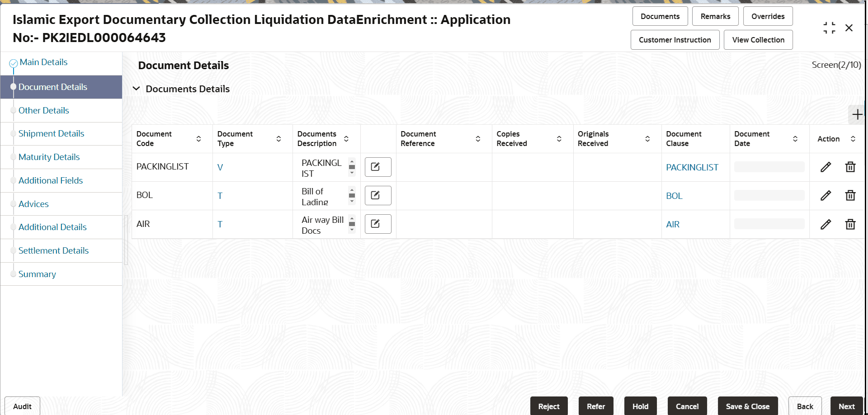Sort the Document Code column
Viewport: 868px width, 415px height.
point(198,139)
